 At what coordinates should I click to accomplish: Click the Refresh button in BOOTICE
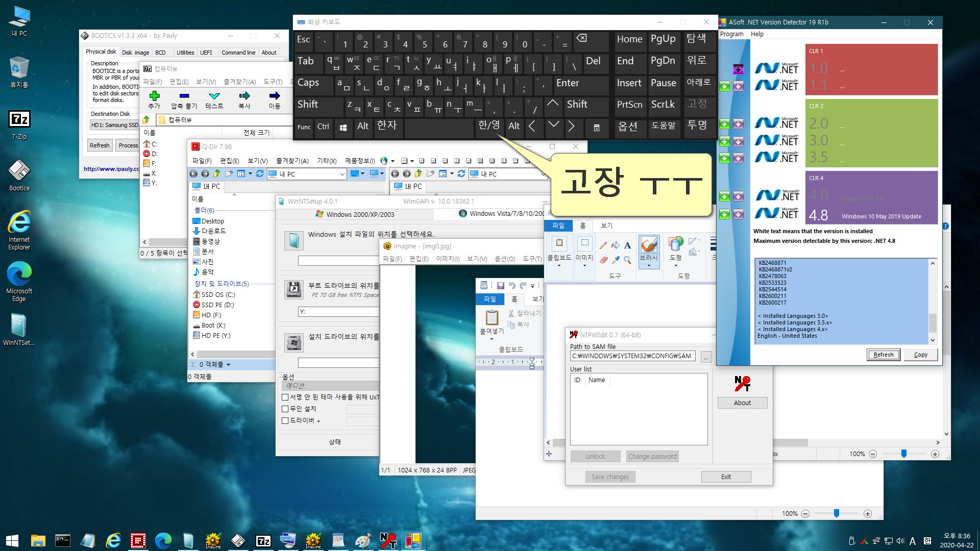point(100,145)
